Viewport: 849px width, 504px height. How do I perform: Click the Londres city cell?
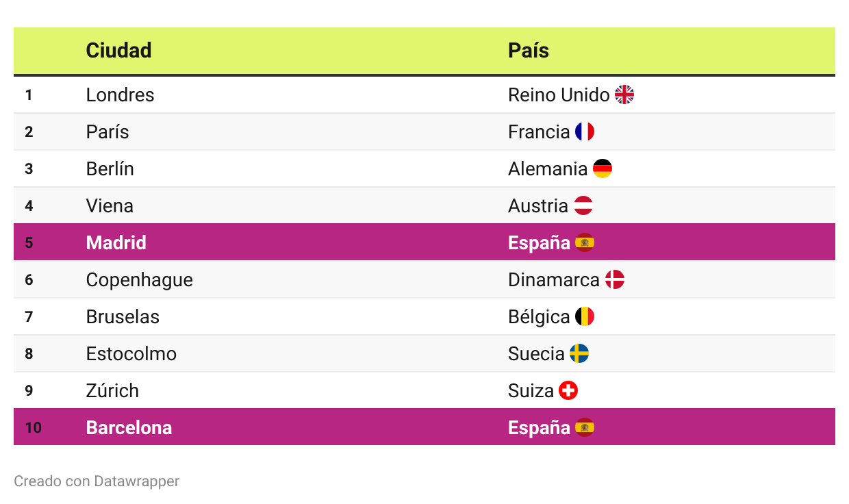pyautogui.click(x=121, y=94)
